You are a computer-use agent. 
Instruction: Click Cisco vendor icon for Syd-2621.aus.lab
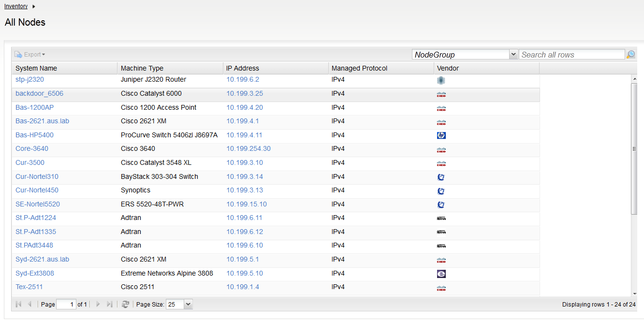click(441, 261)
